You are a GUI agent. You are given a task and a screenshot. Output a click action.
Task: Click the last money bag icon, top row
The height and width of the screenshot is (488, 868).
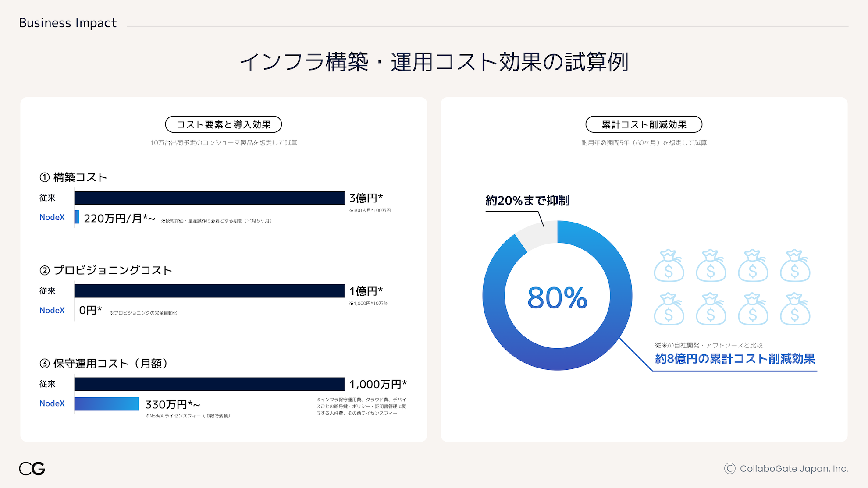[795, 266]
